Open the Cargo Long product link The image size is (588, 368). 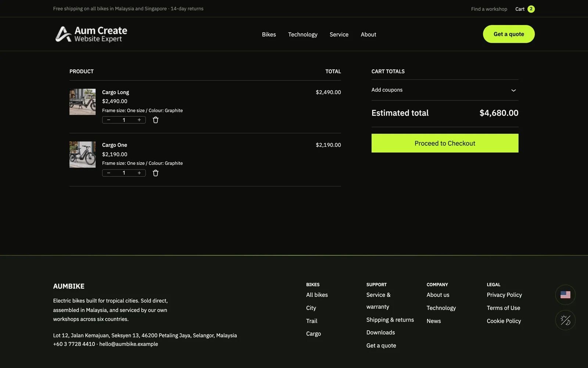115,92
